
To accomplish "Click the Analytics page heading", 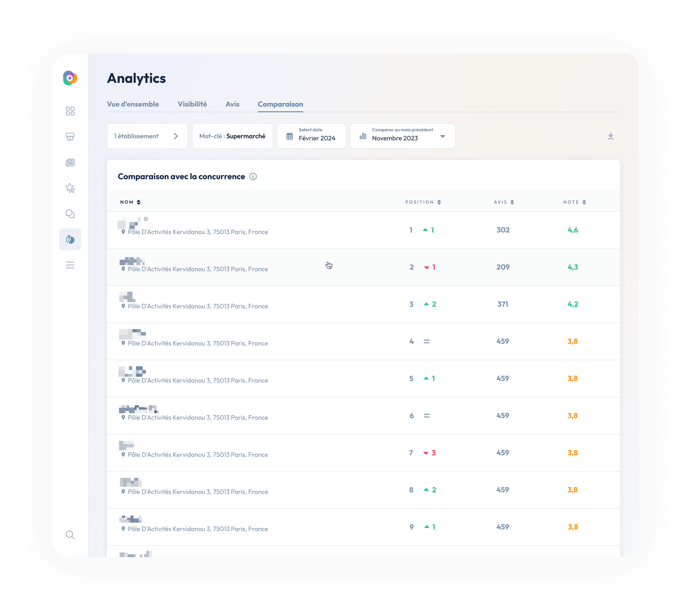I will pyautogui.click(x=136, y=78).
